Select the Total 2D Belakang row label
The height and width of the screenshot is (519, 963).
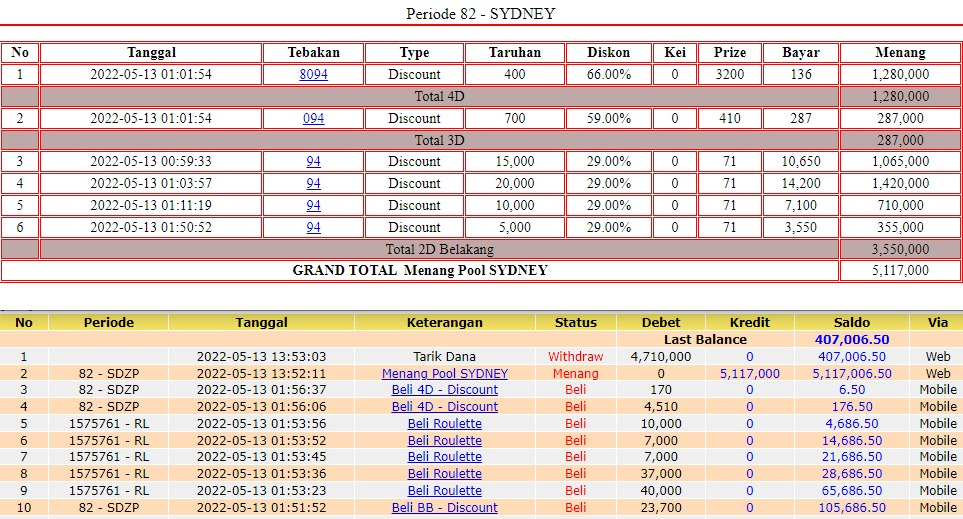tap(439, 249)
